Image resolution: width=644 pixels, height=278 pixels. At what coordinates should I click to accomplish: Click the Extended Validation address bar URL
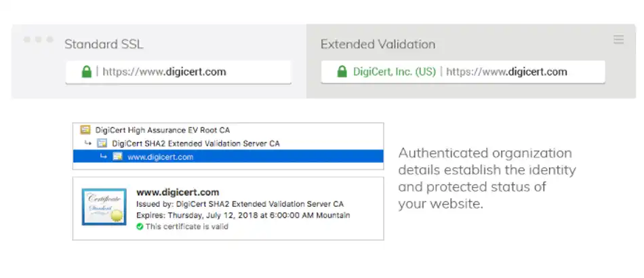506,72
